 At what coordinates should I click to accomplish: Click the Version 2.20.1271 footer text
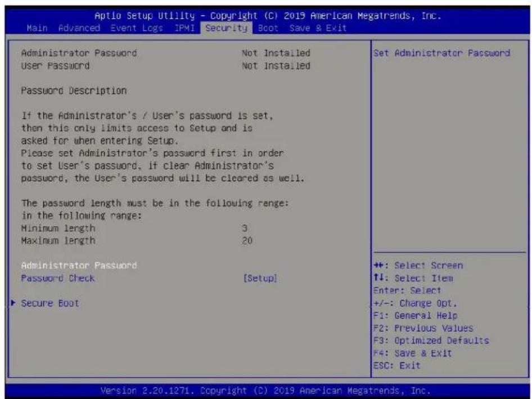tap(265, 391)
